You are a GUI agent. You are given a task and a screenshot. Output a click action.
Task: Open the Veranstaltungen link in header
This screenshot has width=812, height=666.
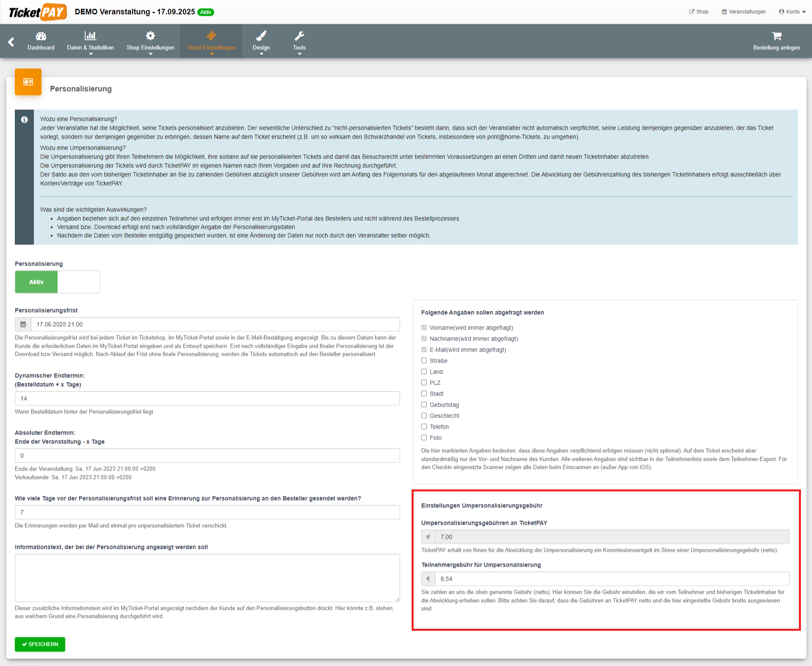pyautogui.click(x=744, y=12)
